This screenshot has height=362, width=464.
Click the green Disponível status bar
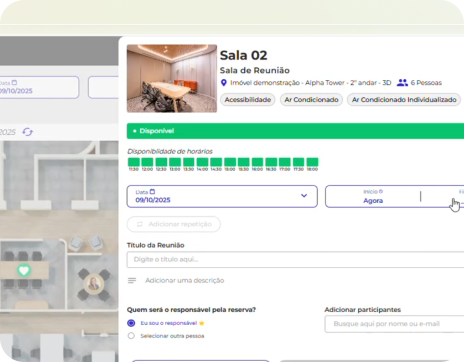295,131
